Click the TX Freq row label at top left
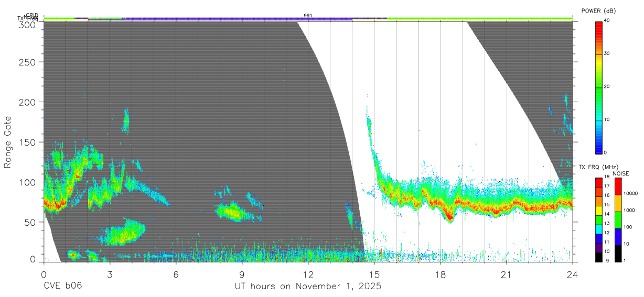 (28, 19)
